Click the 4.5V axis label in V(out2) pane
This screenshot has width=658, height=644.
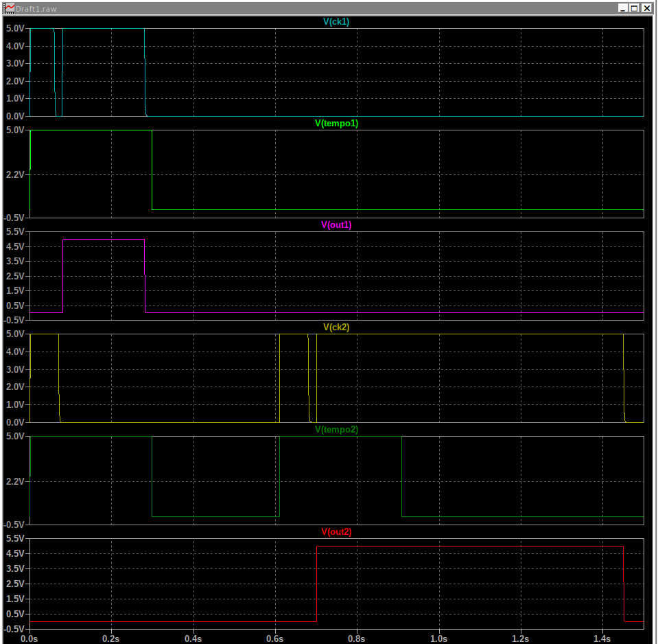click(15, 553)
